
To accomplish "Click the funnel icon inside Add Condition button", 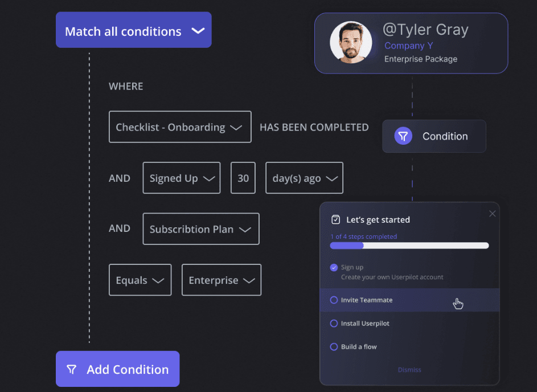I will [72, 369].
